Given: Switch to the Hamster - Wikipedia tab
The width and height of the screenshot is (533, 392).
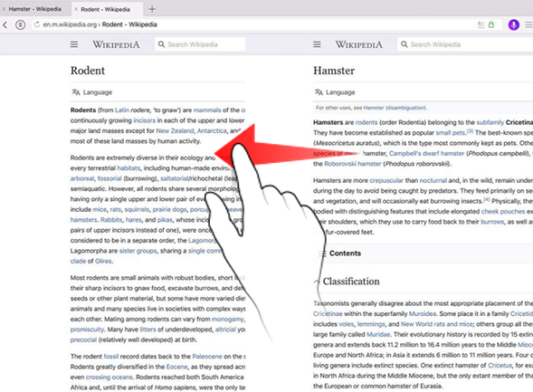Looking at the screenshot, I should click(34, 9).
